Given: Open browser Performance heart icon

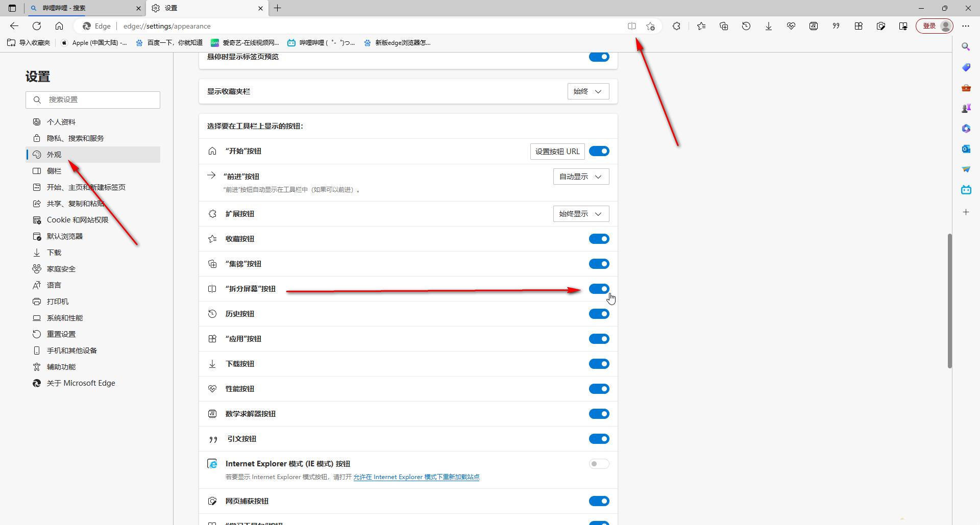Looking at the screenshot, I should tap(791, 26).
